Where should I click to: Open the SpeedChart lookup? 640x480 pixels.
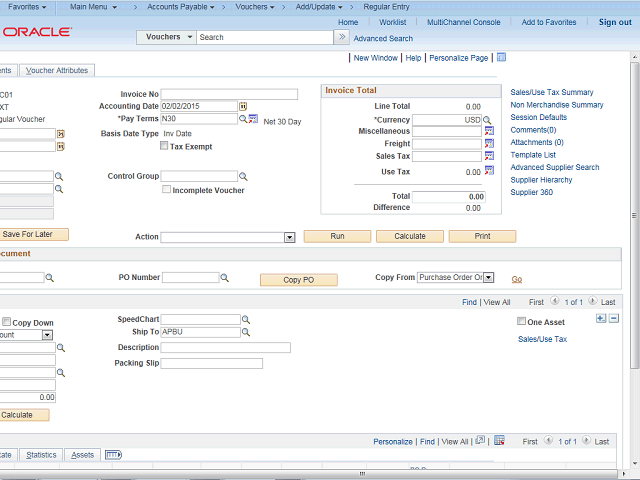pyautogui.click(x=246, y=320)
